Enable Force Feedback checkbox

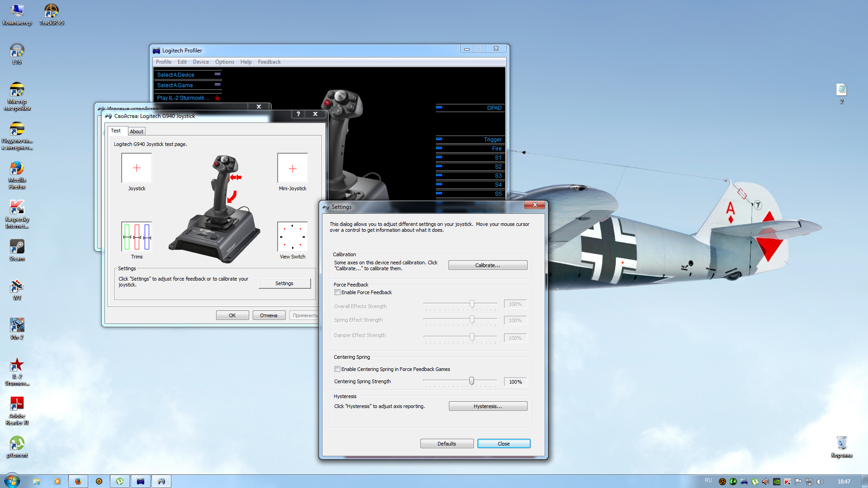[x=337, y=292]
